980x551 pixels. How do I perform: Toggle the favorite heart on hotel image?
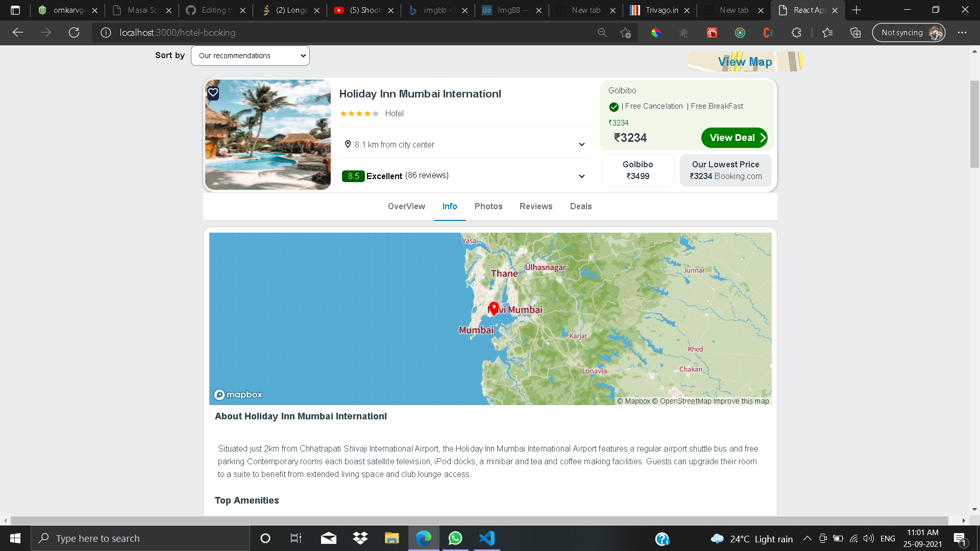213,93
